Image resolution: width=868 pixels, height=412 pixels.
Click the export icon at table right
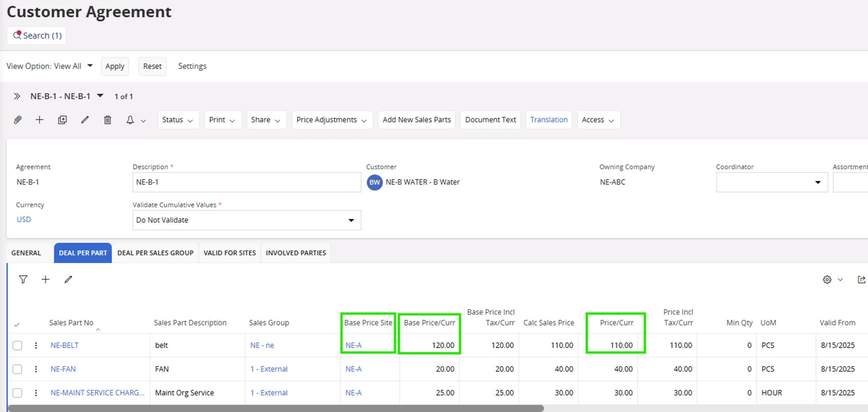861,280
